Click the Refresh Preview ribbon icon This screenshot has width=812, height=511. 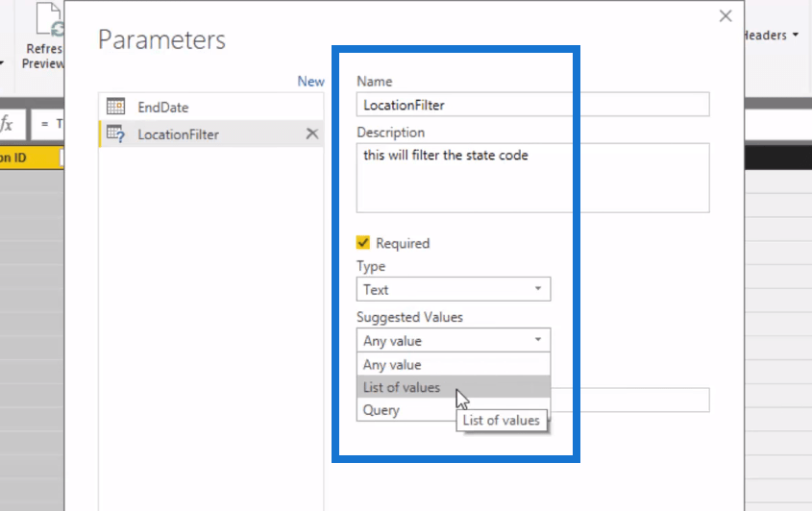(x=50, y=20)
